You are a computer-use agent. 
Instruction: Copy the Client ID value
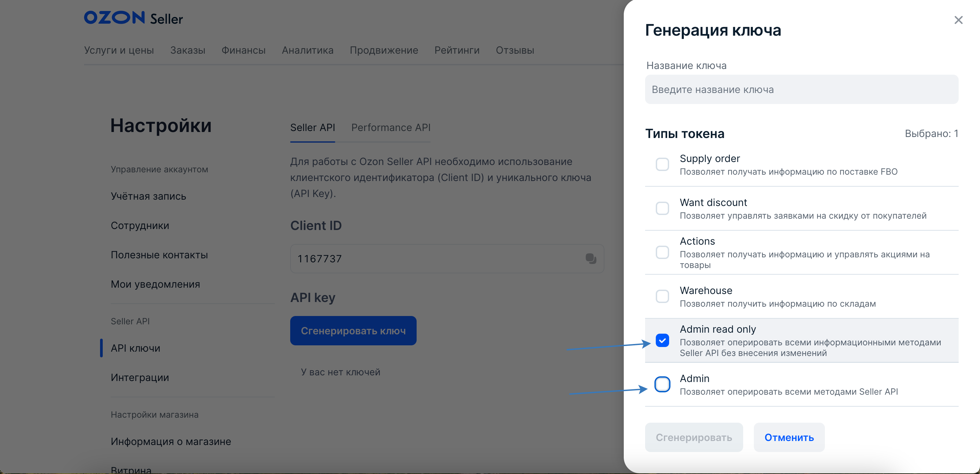(x=590, y=258)
